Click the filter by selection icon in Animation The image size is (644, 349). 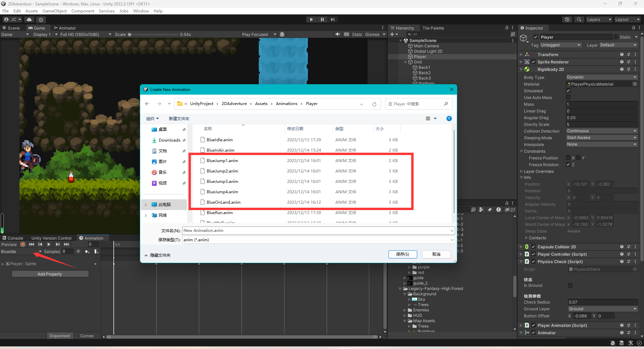(78, 251)
